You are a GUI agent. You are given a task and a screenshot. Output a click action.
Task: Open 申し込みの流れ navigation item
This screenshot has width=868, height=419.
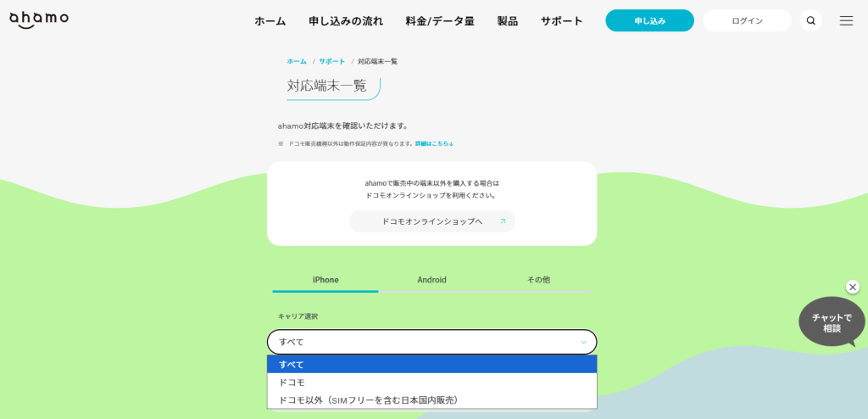click(346, 21)
